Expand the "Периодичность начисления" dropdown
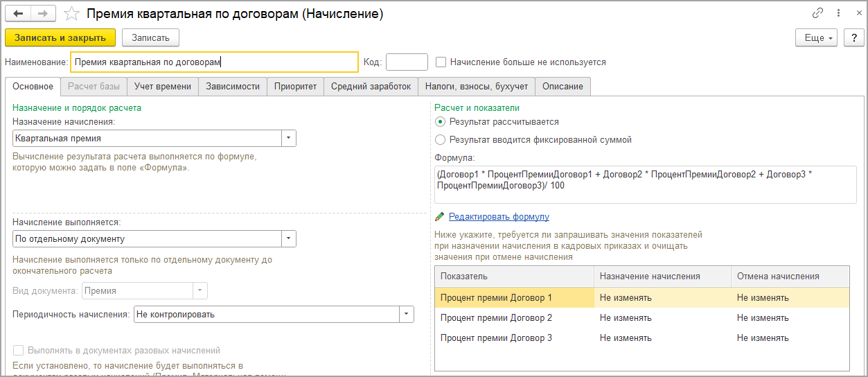868x377 pixels. point(406,315)
